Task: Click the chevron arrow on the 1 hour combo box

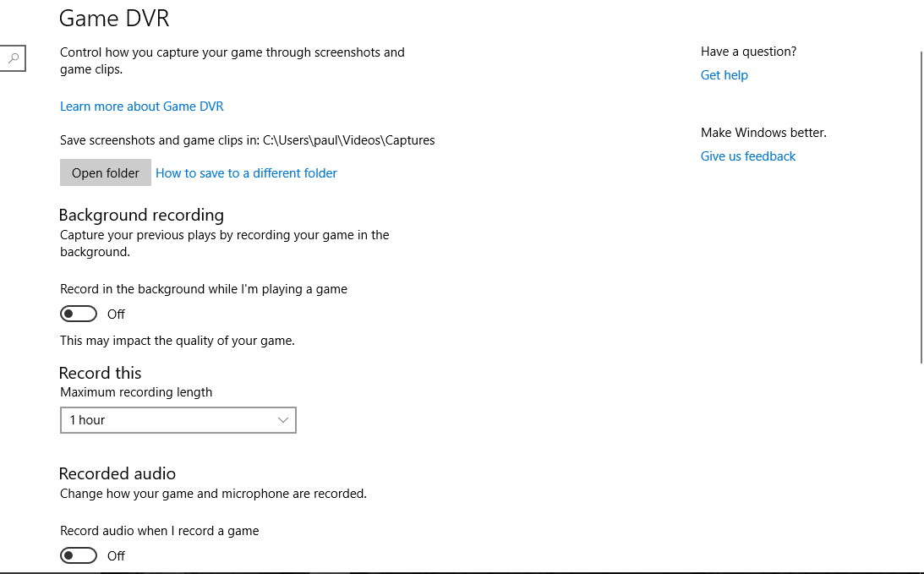Action: [x=283, y=420]
